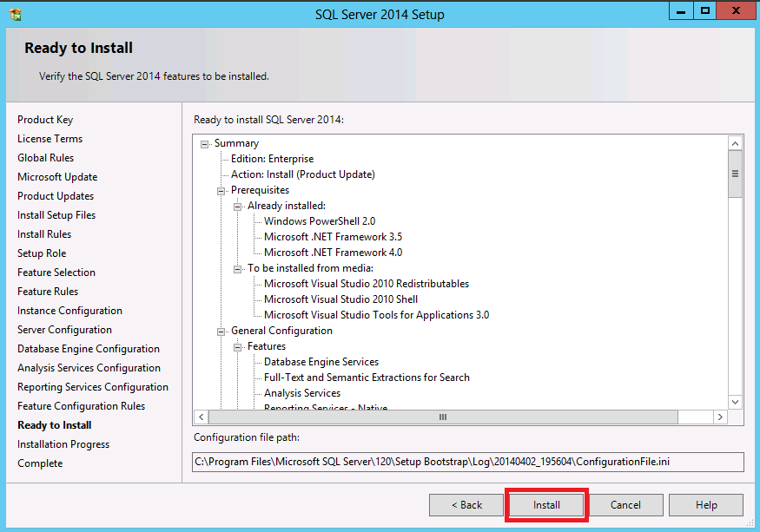Select the Install Setup Files step
This screenshot has height=532, width=760.
pyautogui.click(x=56, y=215)
